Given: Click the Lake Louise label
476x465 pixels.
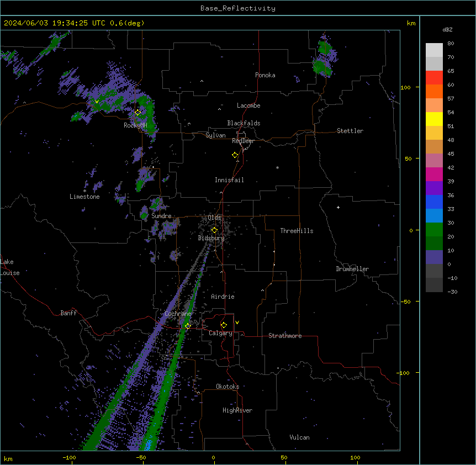Looking at the screenshot, I should 10,267.
